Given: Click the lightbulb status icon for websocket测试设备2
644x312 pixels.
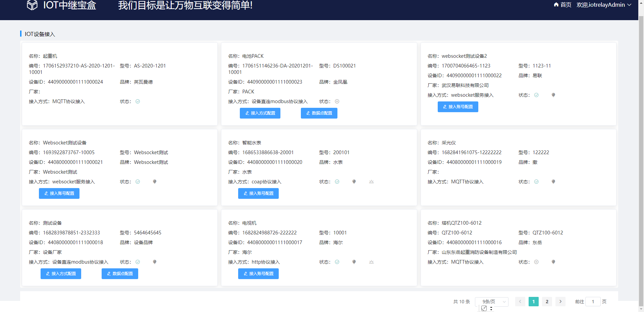Looking at the screenshot, I should 553,95.
